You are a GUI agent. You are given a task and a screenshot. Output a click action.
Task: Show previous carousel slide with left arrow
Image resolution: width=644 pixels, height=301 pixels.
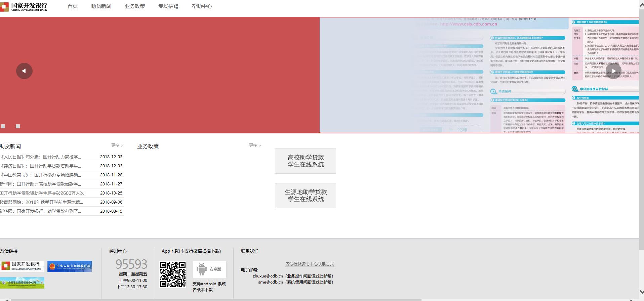point(24,71)
